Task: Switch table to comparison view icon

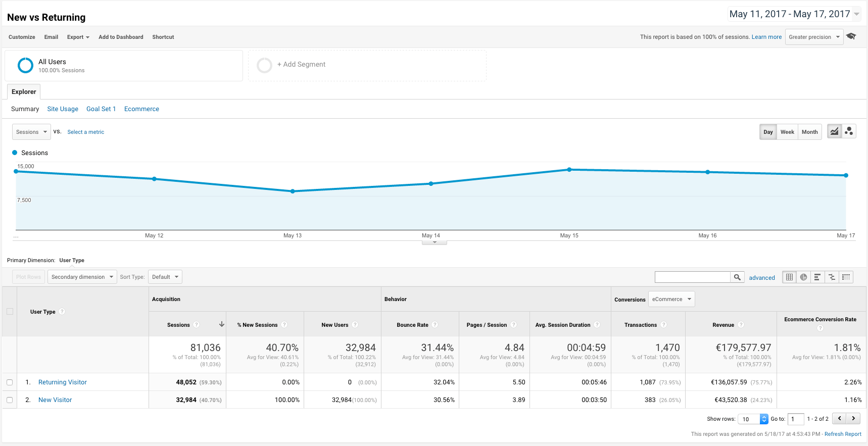Action: click(x=832, y=277)
